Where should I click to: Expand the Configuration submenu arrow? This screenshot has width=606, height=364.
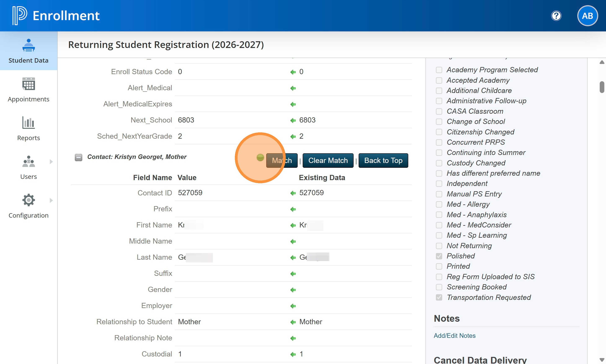pyautogui.click(x=51, y=200)
